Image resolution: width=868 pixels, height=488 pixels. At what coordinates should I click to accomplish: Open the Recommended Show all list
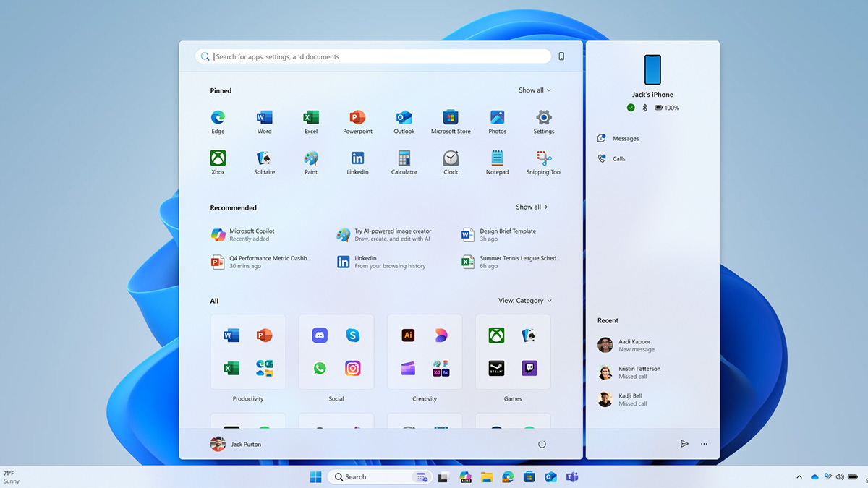[x=532, y=207]
